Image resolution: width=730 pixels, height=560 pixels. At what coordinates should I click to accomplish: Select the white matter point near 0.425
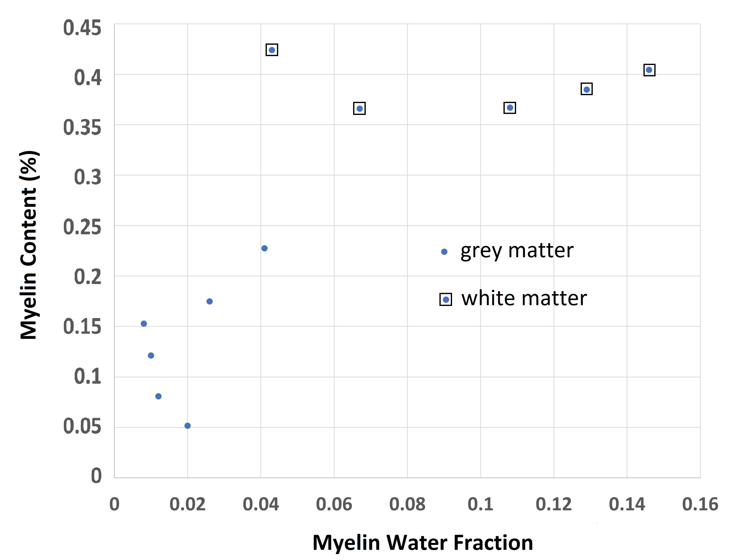click(272, 50)
